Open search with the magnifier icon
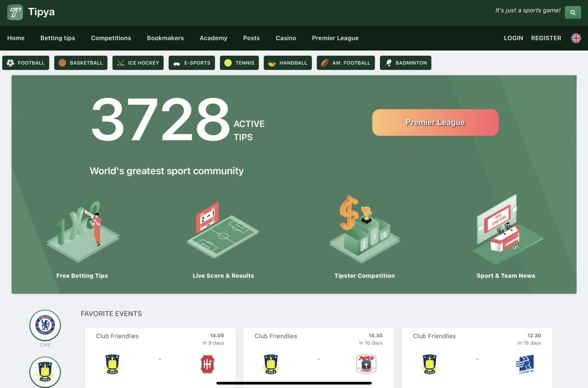The height and width of the screenshot is (388, 588). pyautogui.click(x=572, y=12)
